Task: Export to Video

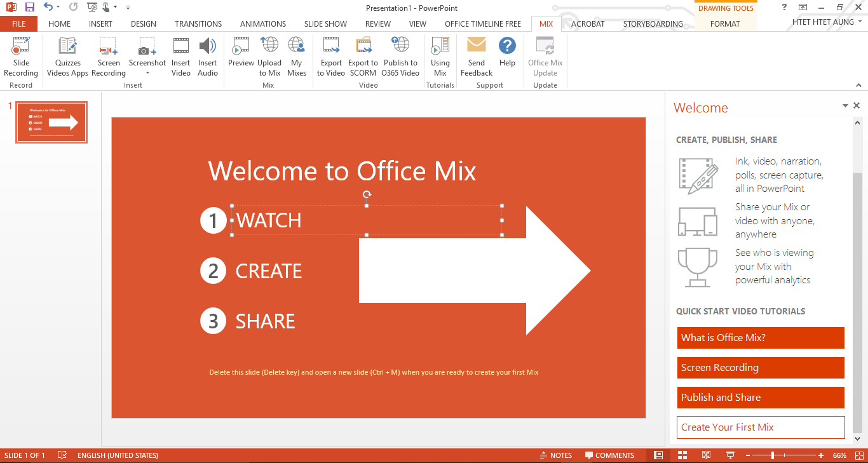Action: [x=330, y=57]
